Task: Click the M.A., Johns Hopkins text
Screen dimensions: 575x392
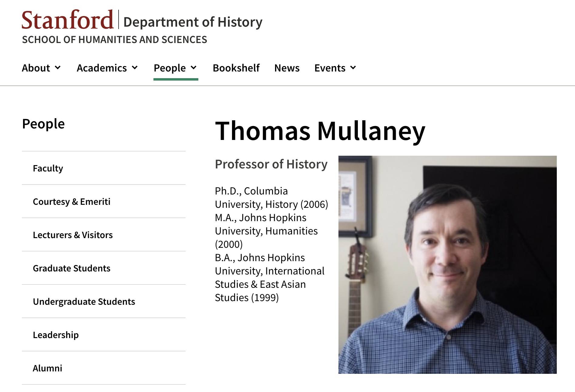Action: click(266, 231)
